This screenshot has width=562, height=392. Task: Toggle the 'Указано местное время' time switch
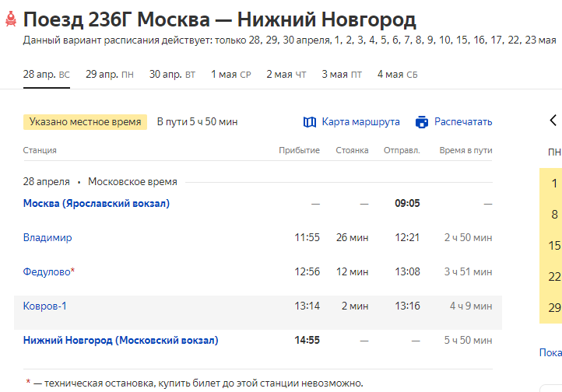pyautogui.click(x=86, y=122)
